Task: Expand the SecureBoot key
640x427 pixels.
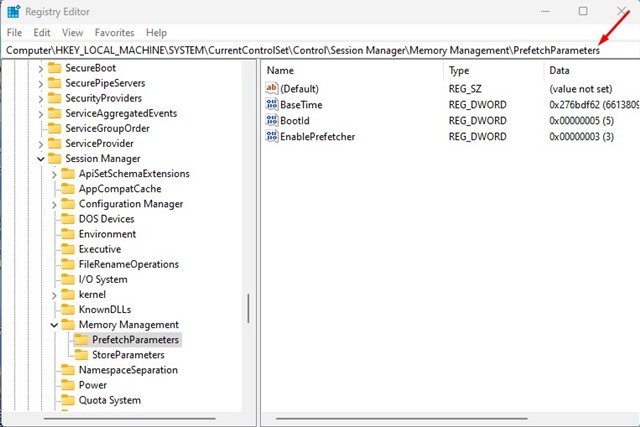Action: pyautogui.click(x=40, y=69)
